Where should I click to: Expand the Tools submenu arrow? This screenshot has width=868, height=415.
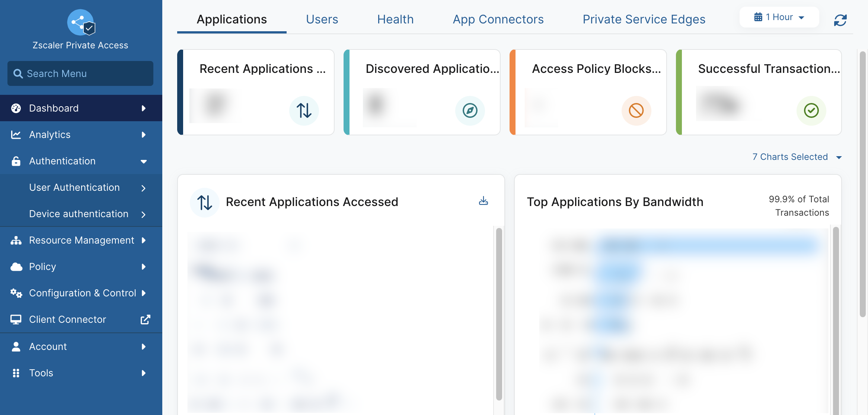(144, 373)
